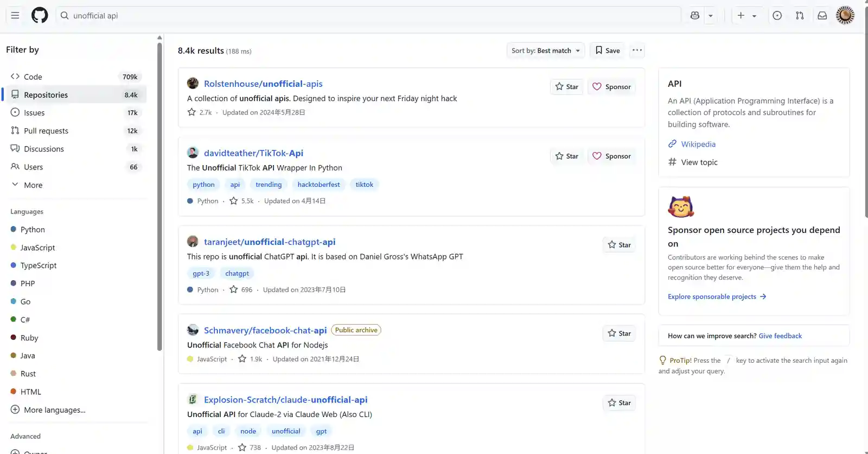The image size is (868, 454).
Task: Open the davidteather/TikTok-Api repository link
Action: click(x=253, y=153)
